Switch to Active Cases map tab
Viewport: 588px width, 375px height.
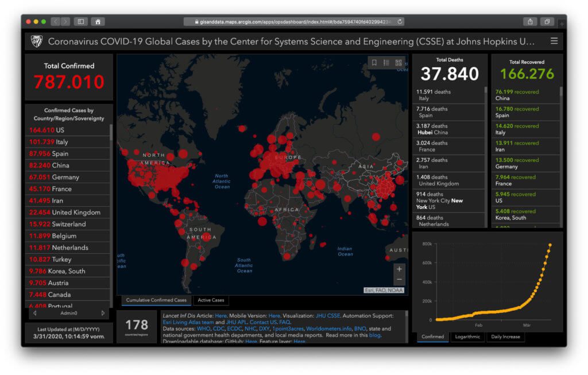(x=211, y=300)
